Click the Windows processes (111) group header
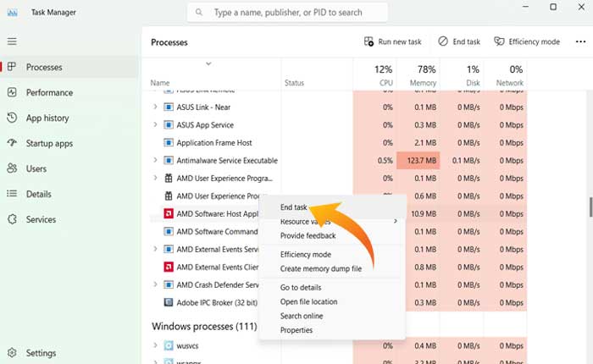 point(204,326)
